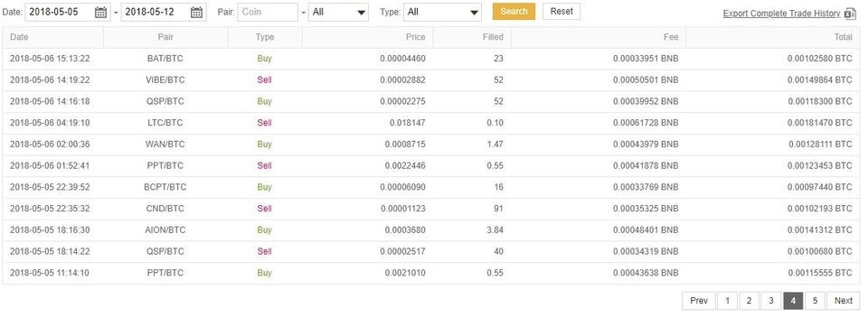Click the fee 0.00048401 BNB
This screenshot has width=868, height=328.
pyautogui.click(x=646, y=230)
